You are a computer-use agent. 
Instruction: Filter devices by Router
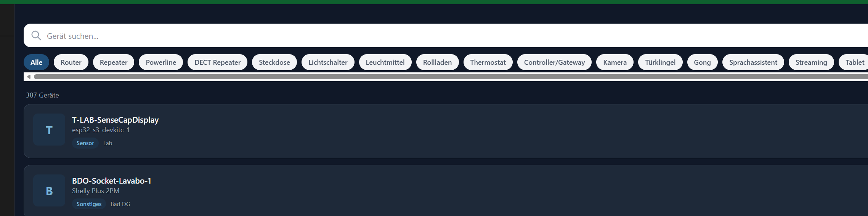tap(71, 62)
